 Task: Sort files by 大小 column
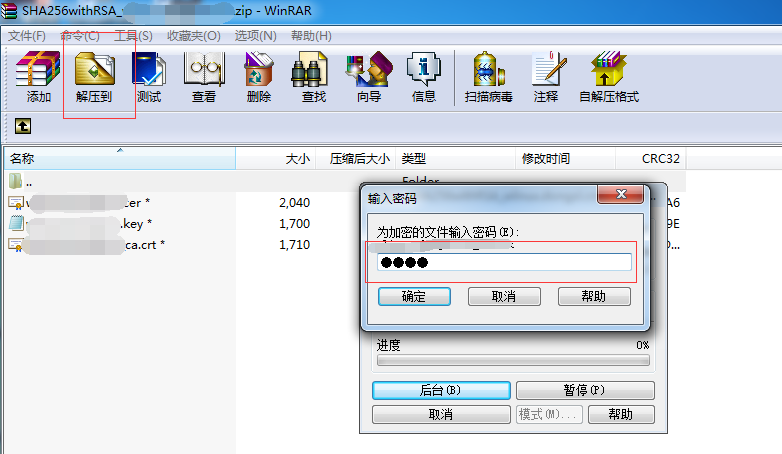(x=275, y=159)
